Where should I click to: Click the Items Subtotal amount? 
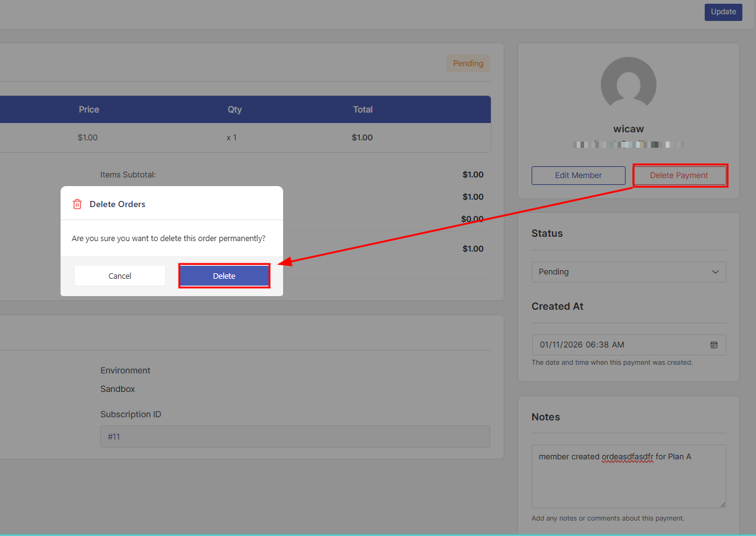click(473, 174)
